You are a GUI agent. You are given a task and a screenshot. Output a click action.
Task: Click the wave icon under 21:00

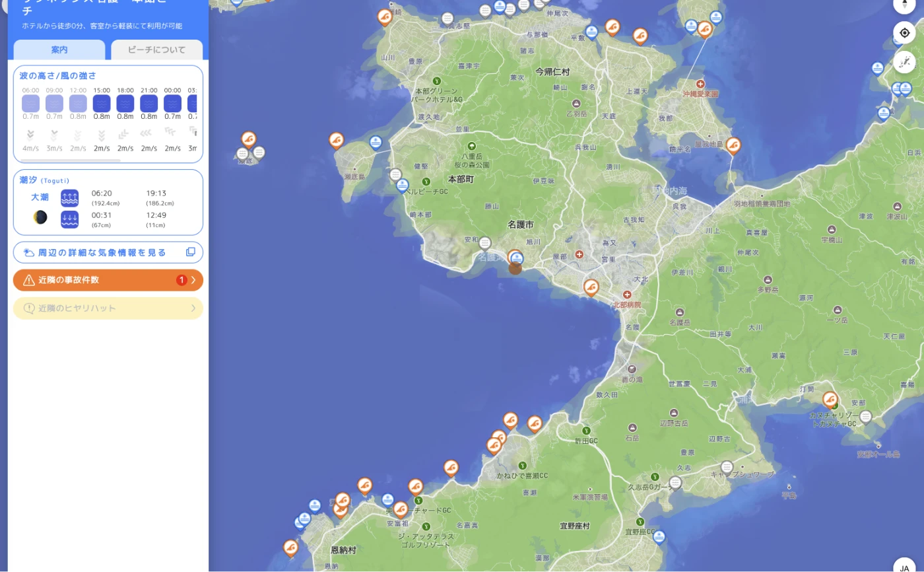tap(149, 103)
